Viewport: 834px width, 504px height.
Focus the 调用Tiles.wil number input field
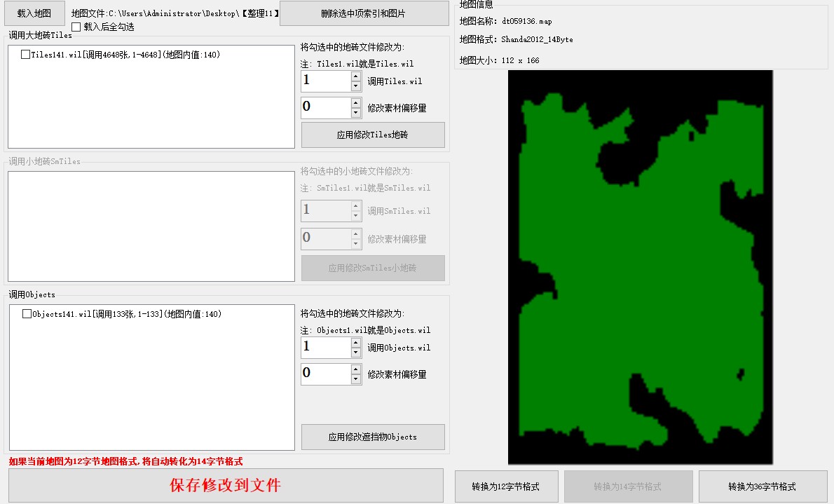pyautogui.click(x=325, y=81)
